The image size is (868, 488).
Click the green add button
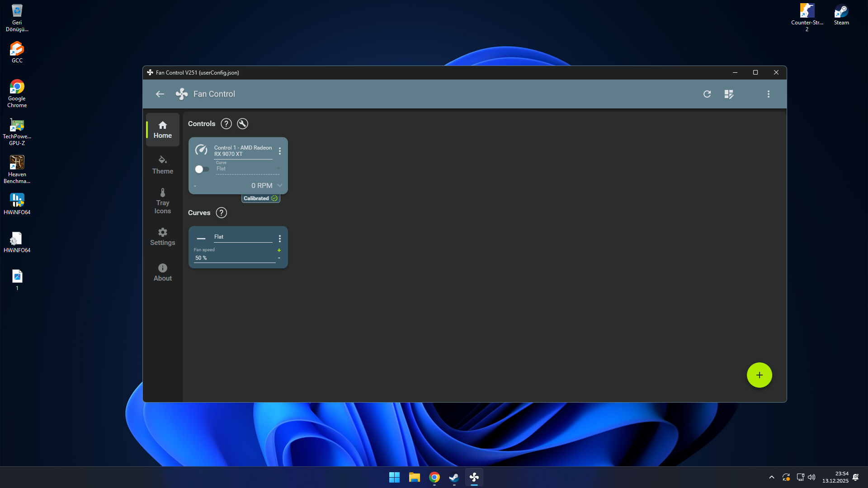[x=759, y=375]
